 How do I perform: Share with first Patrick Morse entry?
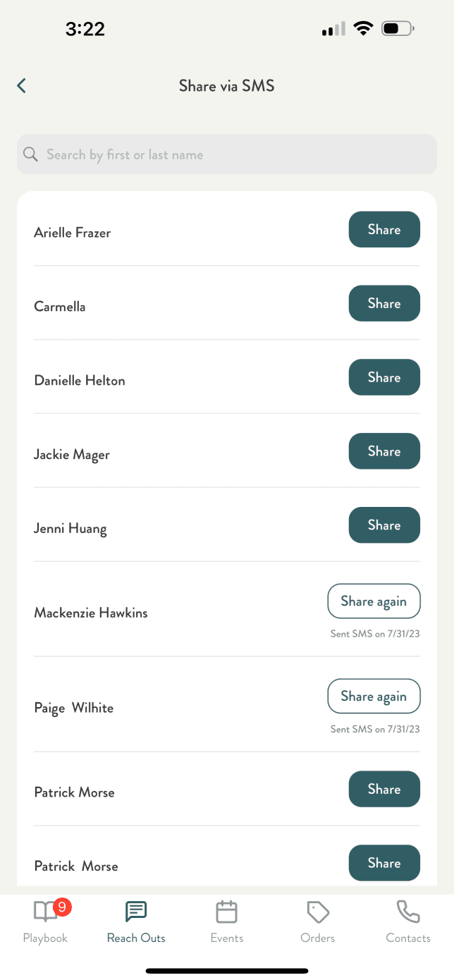click(x=384, y=789)
